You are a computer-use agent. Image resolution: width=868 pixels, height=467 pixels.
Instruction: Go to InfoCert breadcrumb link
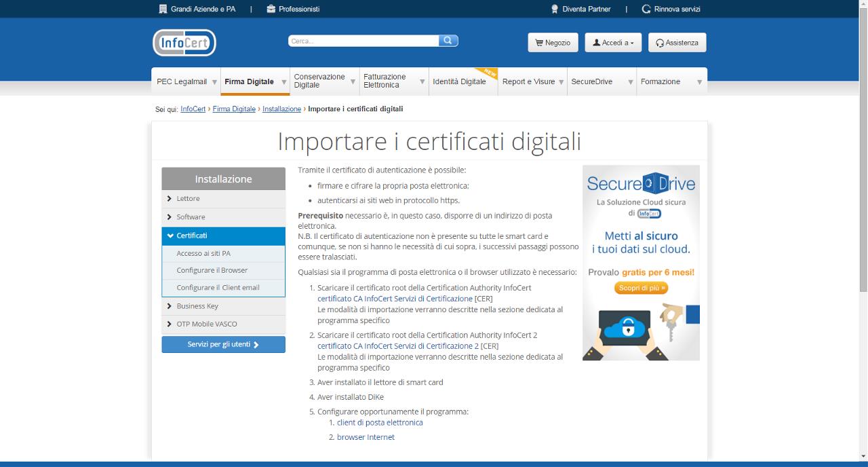point(193,109)
